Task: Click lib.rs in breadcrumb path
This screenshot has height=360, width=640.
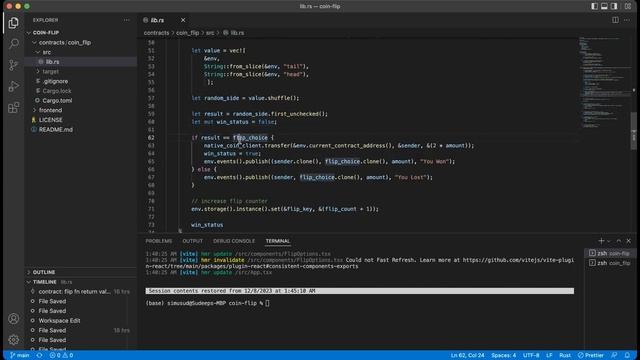Action: click(234, 33)
